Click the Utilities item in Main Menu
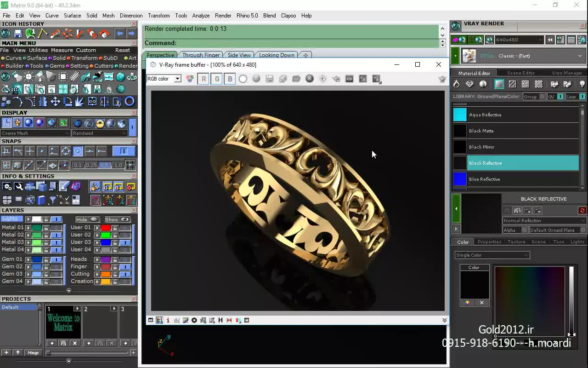 point(38,50)
